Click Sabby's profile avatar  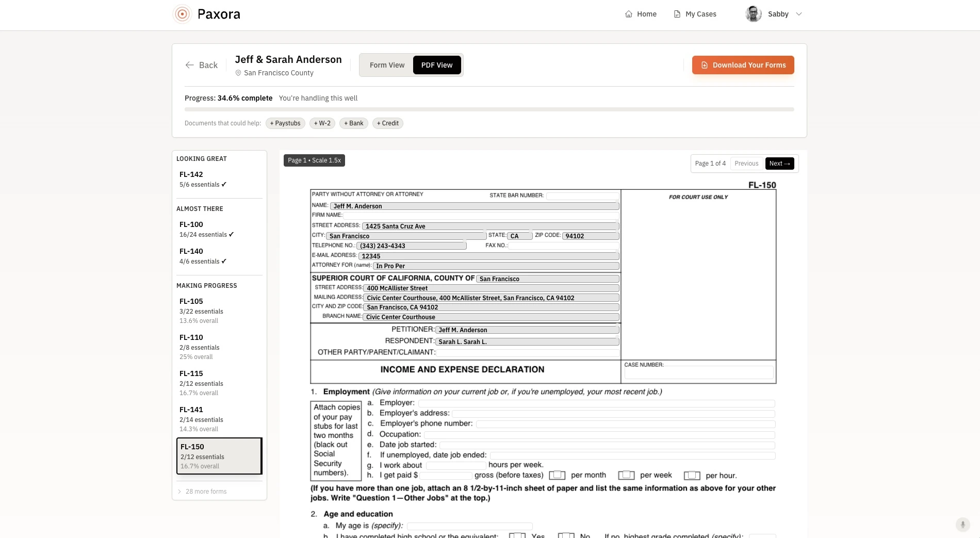click(x=754, y=14)
